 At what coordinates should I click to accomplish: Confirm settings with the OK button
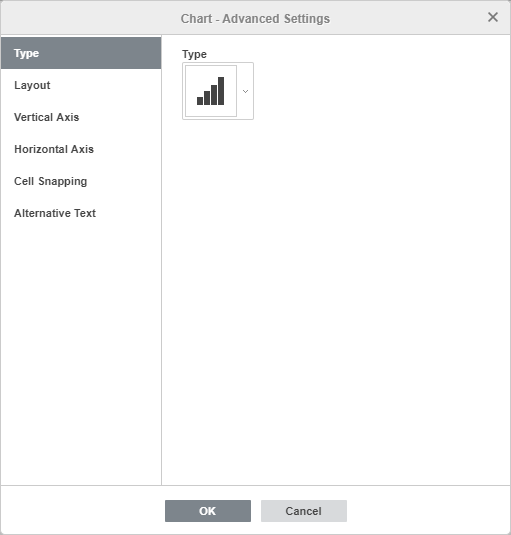208,511
